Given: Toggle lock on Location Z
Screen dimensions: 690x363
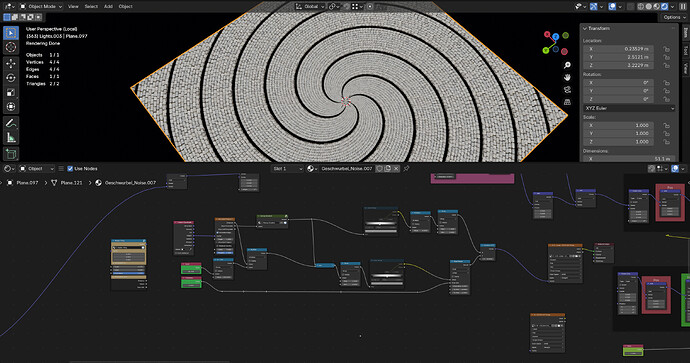Looking at the screenshot, I should 666,66.
